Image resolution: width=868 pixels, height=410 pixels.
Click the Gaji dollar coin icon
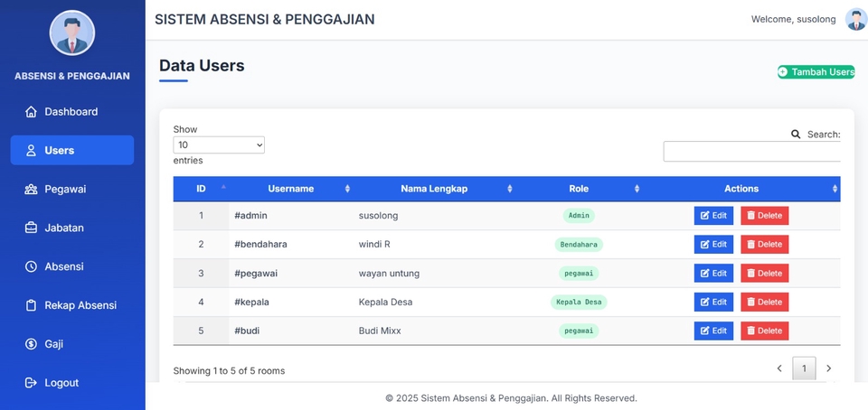[31, 344]
